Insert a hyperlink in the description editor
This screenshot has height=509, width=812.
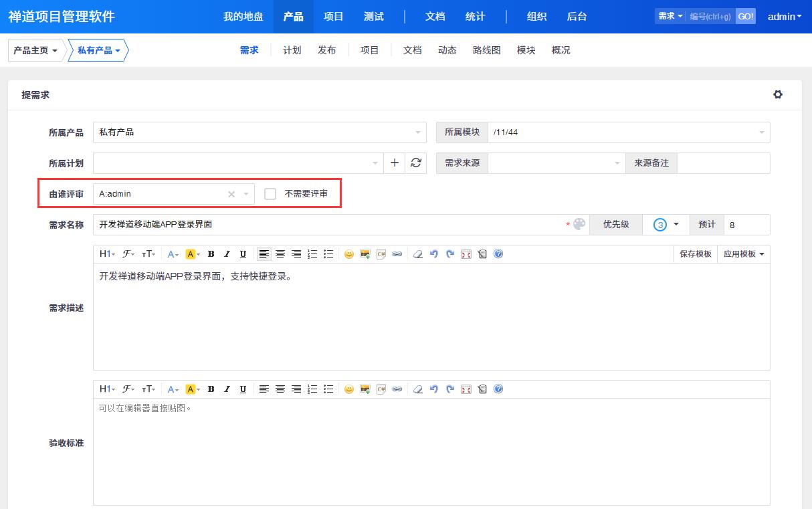(x=397, y=253)
